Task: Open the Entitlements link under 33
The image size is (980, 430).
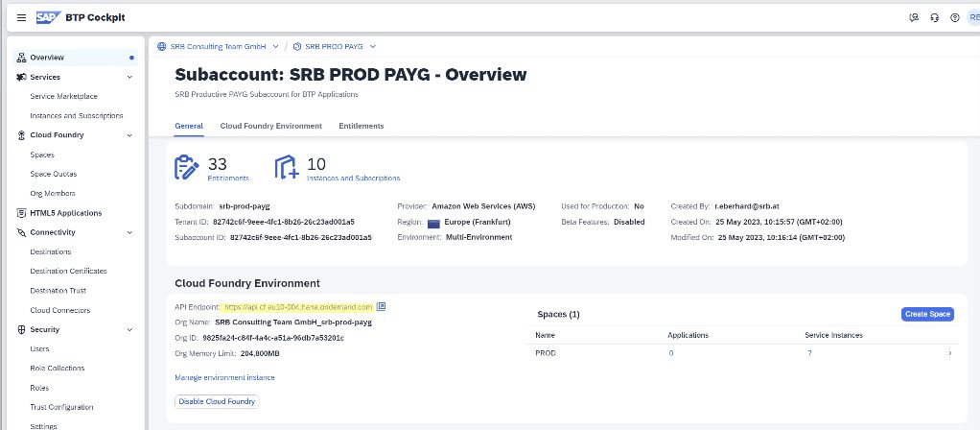Action: pos(228,179)
